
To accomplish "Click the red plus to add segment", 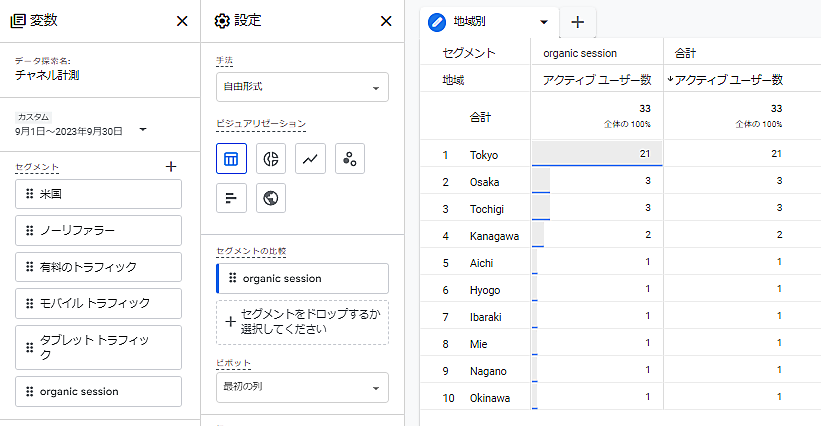I will tap(171, 167).
